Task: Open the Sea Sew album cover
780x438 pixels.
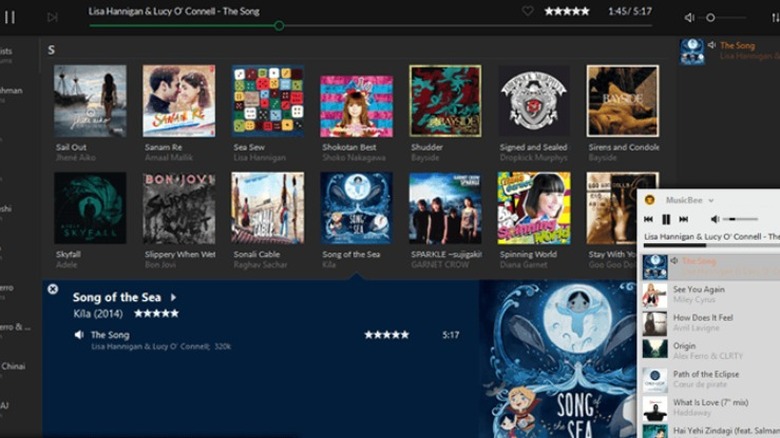Action: click(x=268, y=101)
